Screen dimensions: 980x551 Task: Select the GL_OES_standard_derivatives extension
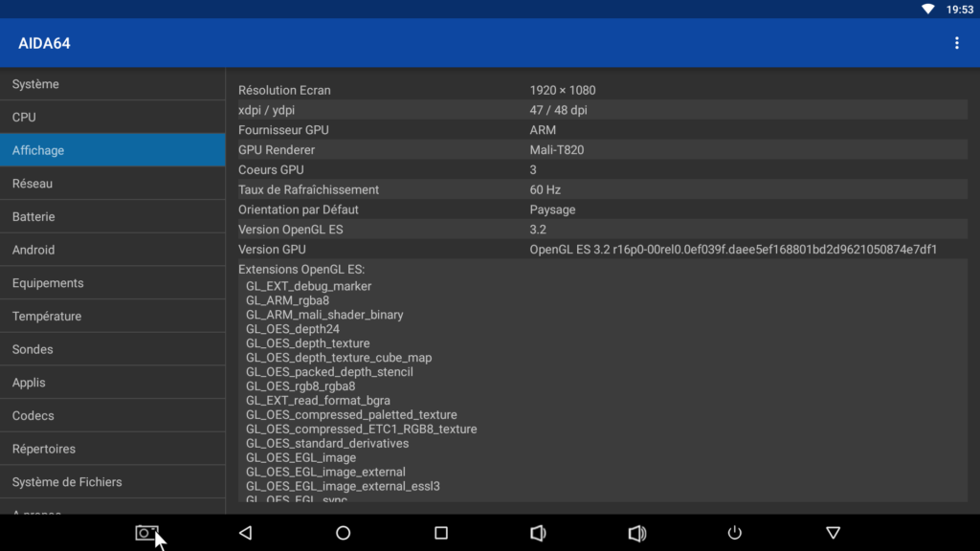click(327, 444)
